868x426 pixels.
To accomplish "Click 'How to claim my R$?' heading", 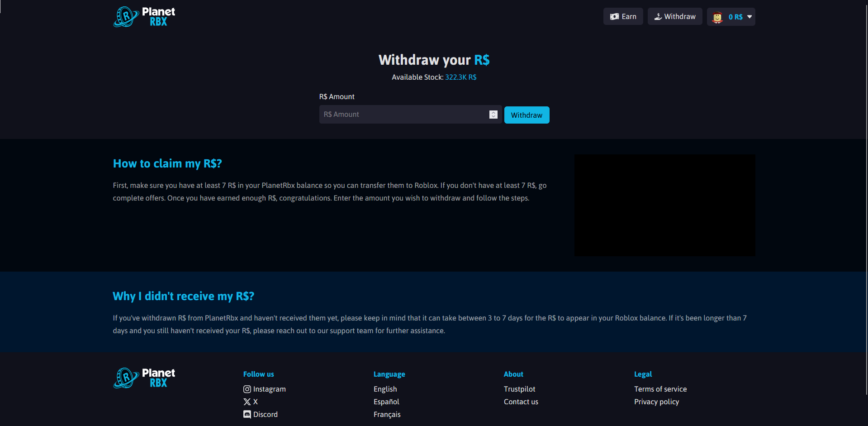I will point(167,163).
